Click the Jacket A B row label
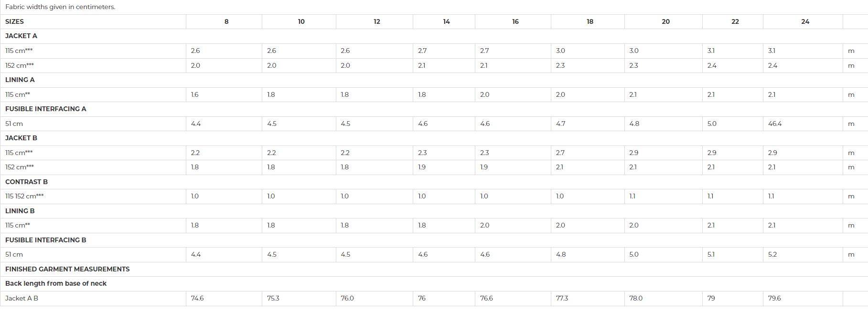The image size is (868, 311). click(22, 298)
